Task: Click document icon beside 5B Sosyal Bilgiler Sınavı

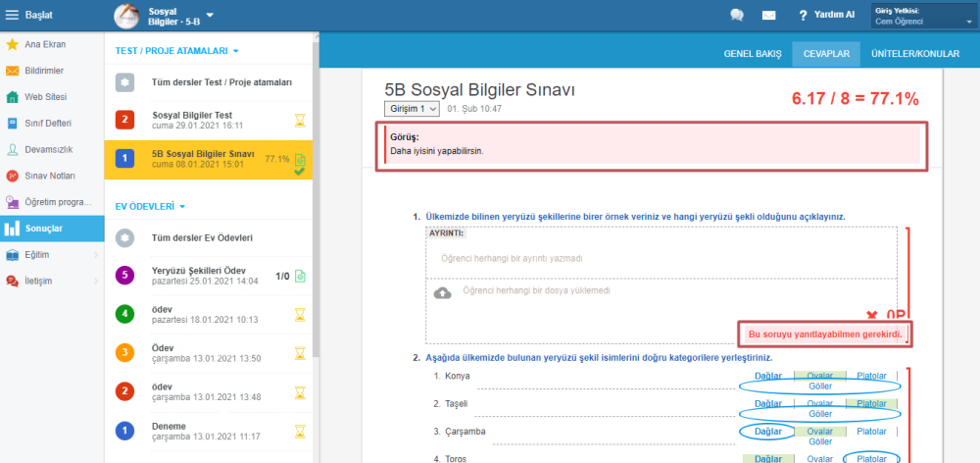Action: pos(300,160)
